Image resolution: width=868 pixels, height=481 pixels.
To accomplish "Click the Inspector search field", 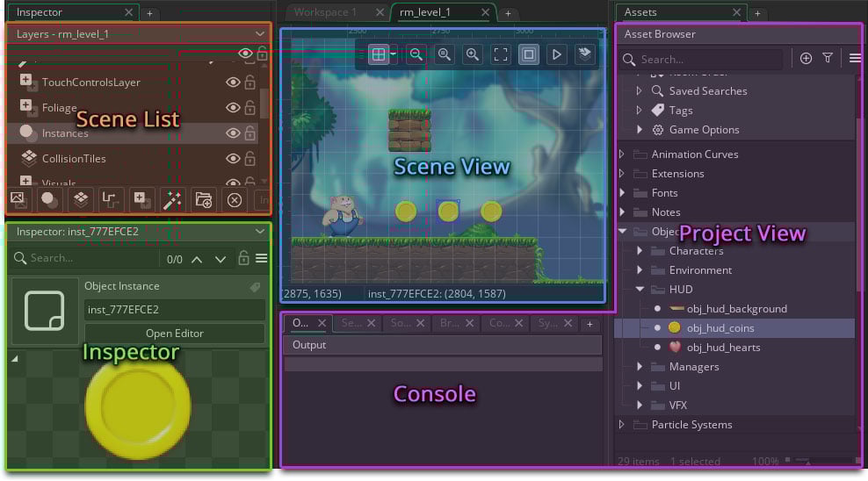I will point(86,258).
